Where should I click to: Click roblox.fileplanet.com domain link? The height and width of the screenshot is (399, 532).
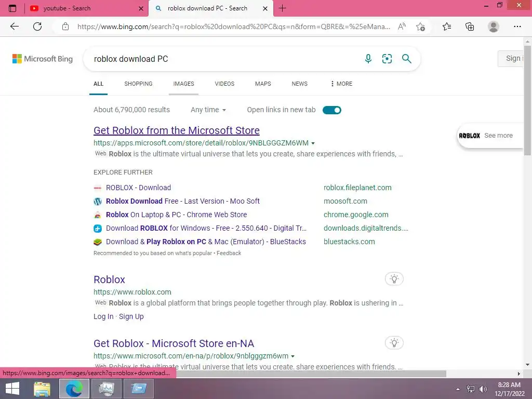click(357, 188)
